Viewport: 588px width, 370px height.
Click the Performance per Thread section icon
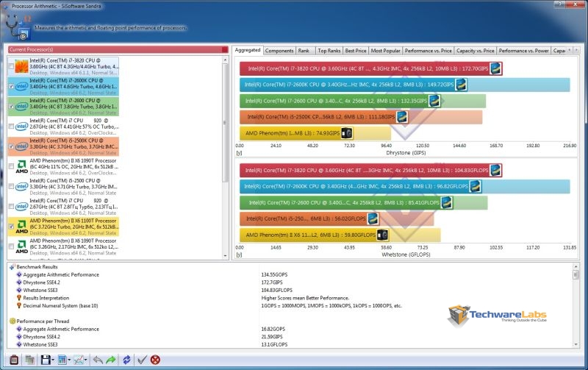tap(12, 321)
